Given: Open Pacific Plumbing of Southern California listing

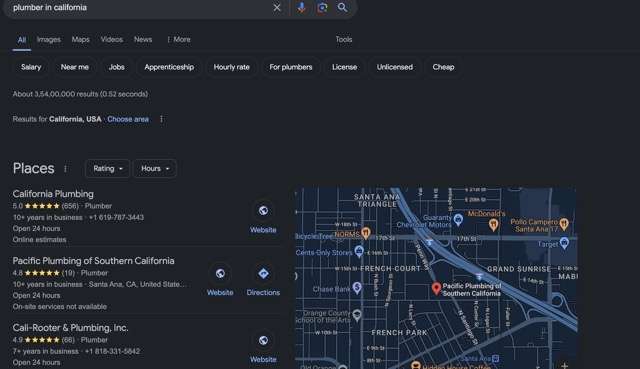Looking at the screenshot, I should (x=93, y=261).
